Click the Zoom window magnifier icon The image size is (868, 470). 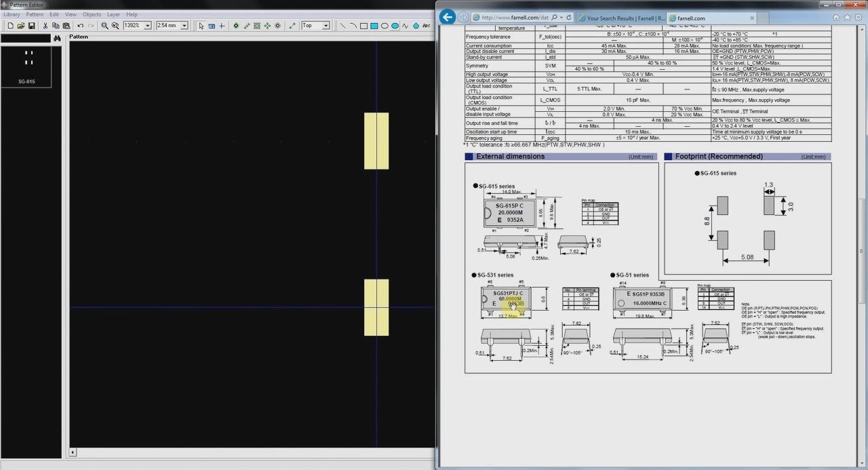[x=115, y=26]
